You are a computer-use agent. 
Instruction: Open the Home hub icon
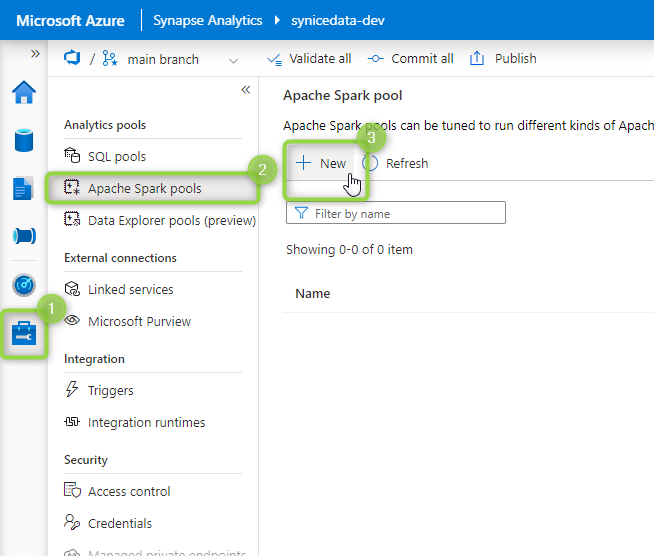pyautogui.click(x=24, y=92)
